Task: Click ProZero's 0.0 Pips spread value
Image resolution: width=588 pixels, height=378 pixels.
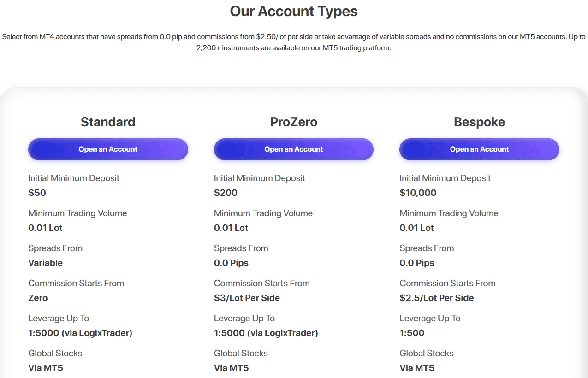Action: click(x=231, y=263)
